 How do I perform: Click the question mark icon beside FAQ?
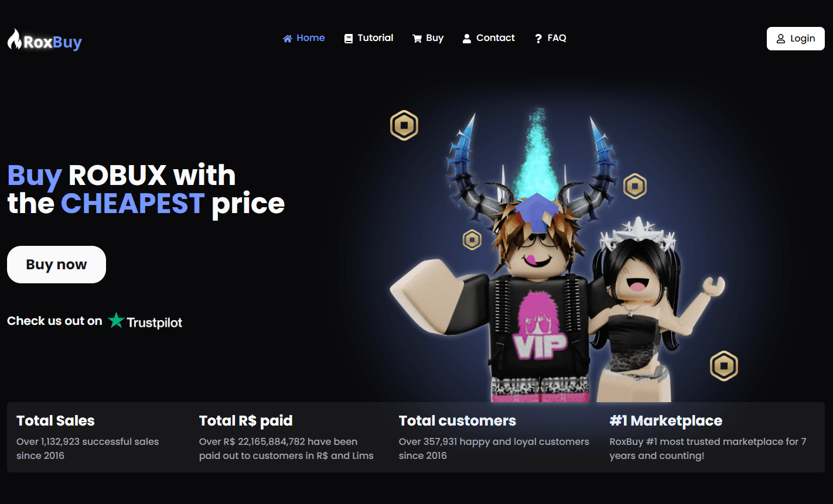(x=538, y=39)
